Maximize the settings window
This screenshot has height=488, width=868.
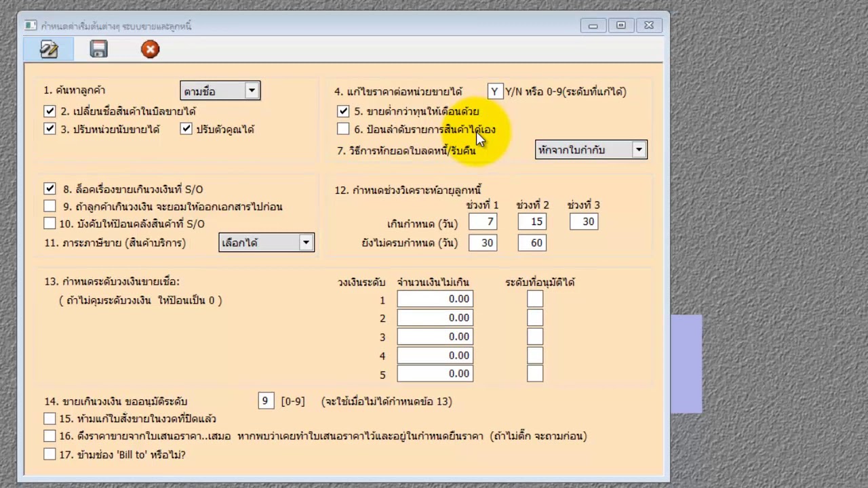pyautogui.click(x=621, y=26)
